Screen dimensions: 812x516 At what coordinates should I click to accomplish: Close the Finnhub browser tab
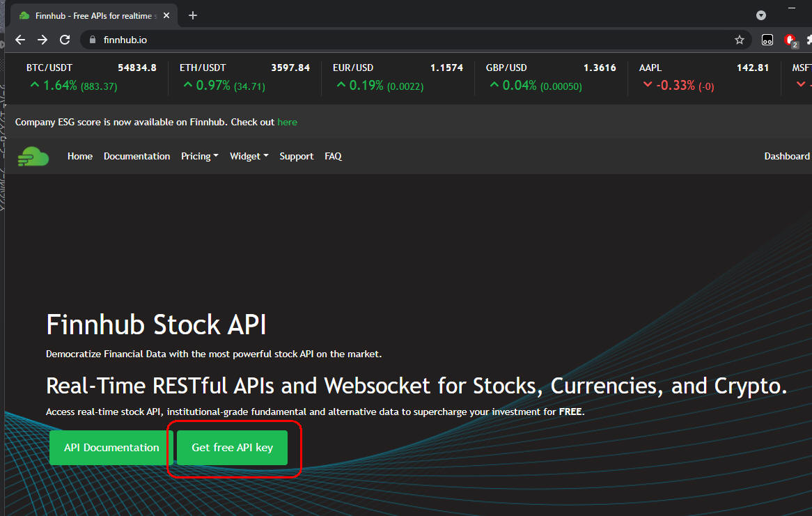click(x=166, y=15)
